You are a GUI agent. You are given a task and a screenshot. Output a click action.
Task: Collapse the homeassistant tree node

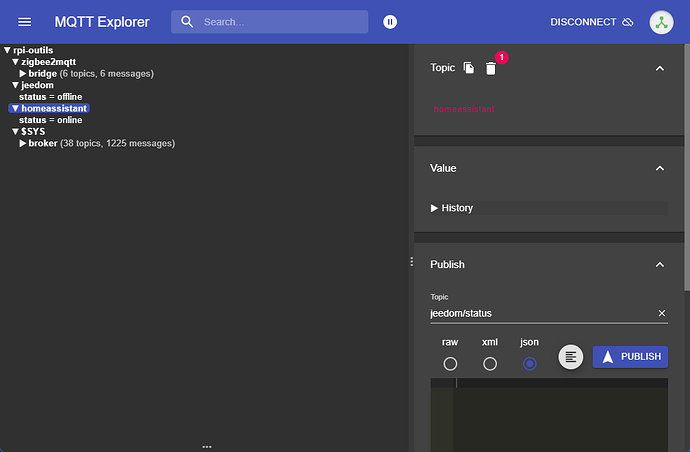(x=15, y=108)
